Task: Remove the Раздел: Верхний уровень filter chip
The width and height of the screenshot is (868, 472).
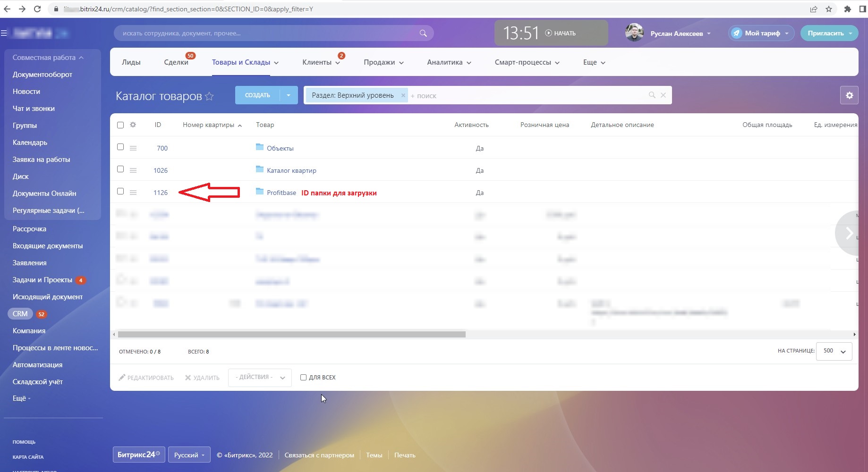Action: pos(403,95)
